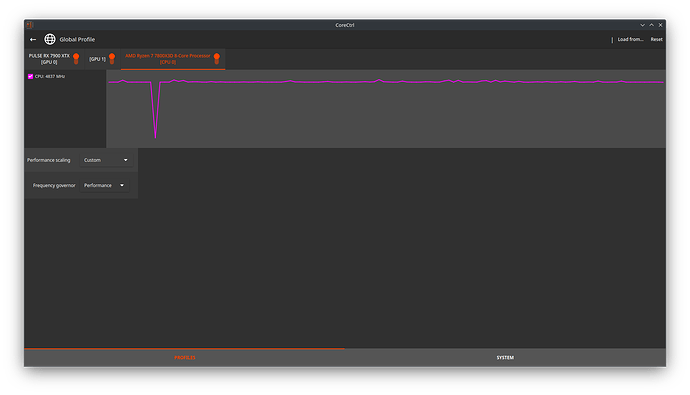Click the orange bulb on PULSE RX 7900 XTX tab
690x395 pixels.
(x=76, y=58)
